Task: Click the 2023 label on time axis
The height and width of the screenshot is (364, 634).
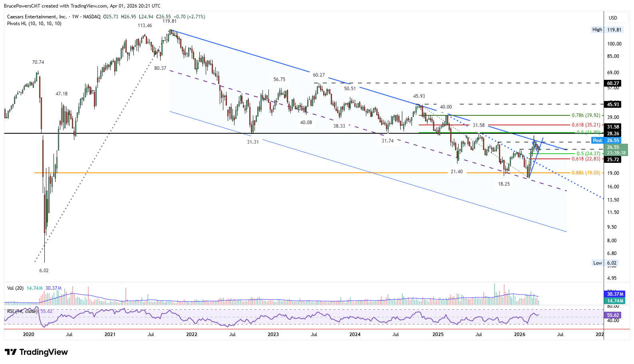Action: pos(273,334)
